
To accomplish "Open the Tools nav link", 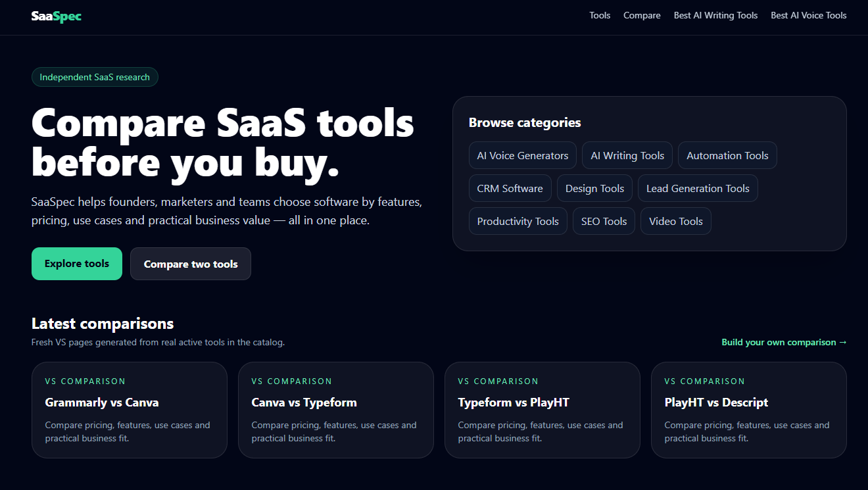I will [600, 15].
